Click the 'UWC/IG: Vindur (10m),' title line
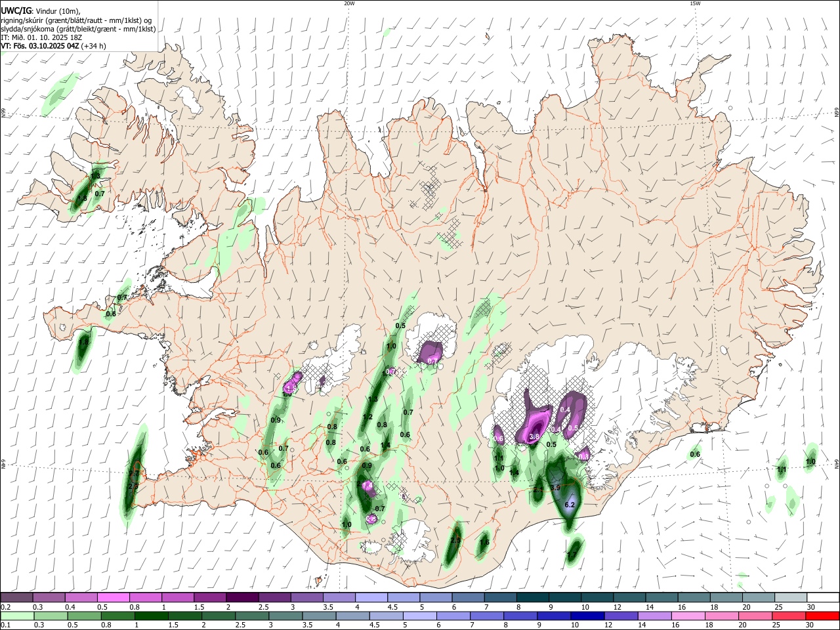Image resolution: width=840 pixels, height=630 pixels. [x=40, y=10]
